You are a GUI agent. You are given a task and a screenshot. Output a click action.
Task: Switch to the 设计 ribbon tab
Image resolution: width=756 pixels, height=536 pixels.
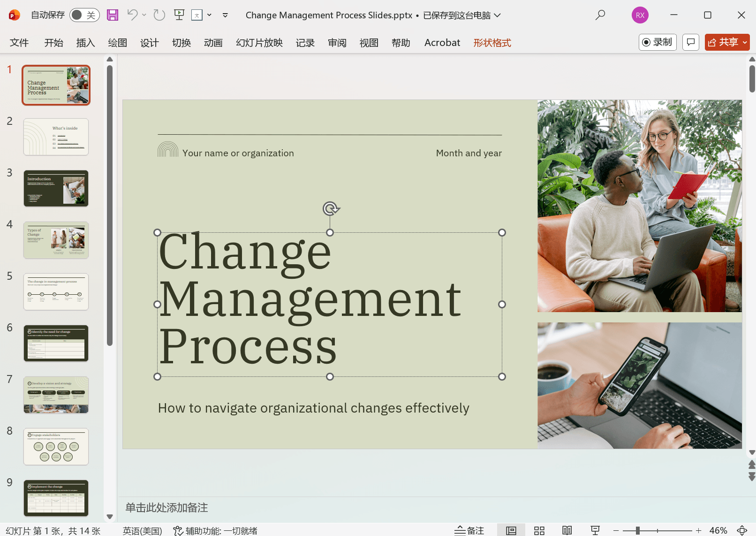149,42
